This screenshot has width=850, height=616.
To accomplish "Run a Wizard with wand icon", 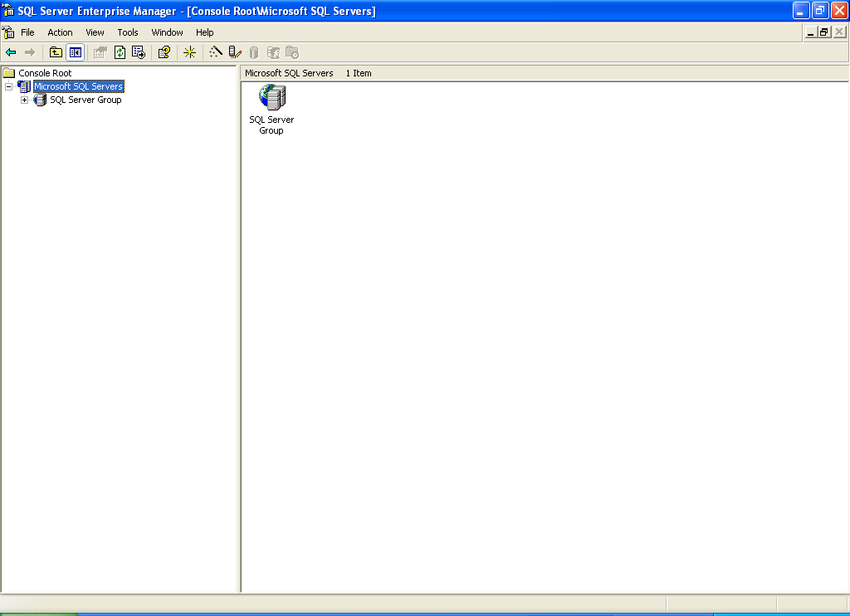I will click(216, 52).
